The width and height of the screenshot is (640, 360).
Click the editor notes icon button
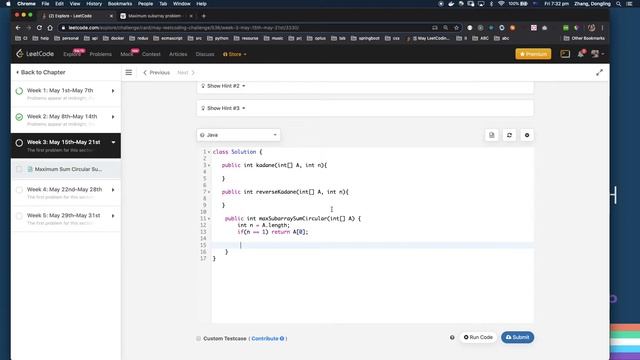491,135
